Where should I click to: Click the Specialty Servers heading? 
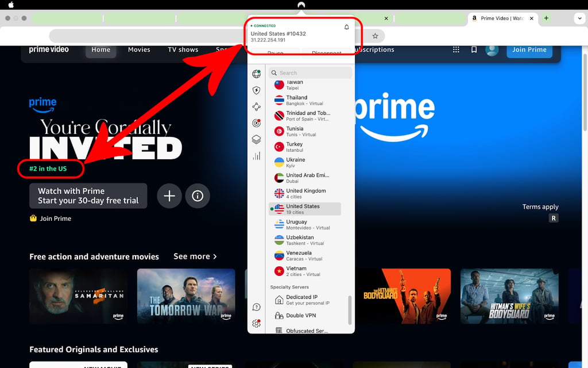pos(289,287)
